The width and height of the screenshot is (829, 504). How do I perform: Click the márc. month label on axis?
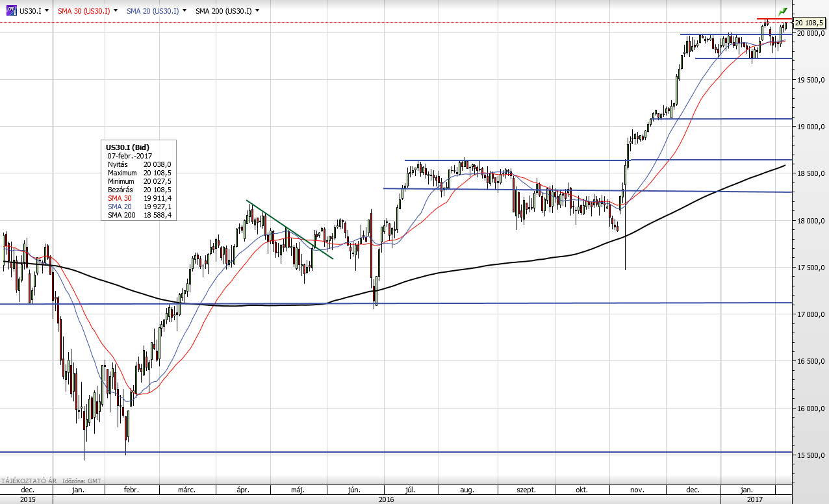point(187,490)
